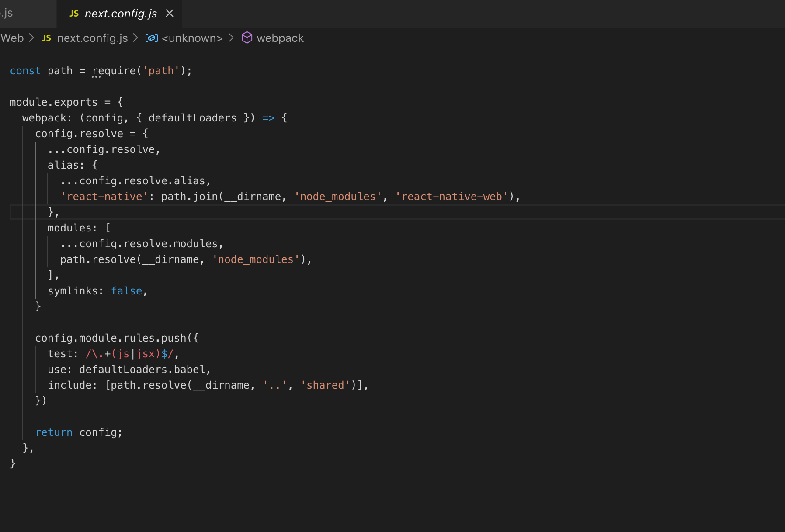Switch to the next.config.js editor tab
Image resolution: width=785 pixels, height=532 pixels.
(x=121, y=13)
